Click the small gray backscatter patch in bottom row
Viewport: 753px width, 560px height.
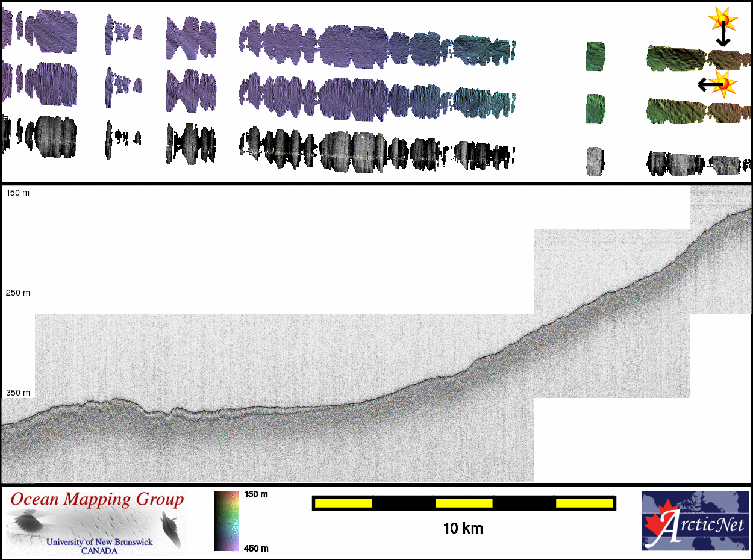pyautogui.click(x=595, y=161)
